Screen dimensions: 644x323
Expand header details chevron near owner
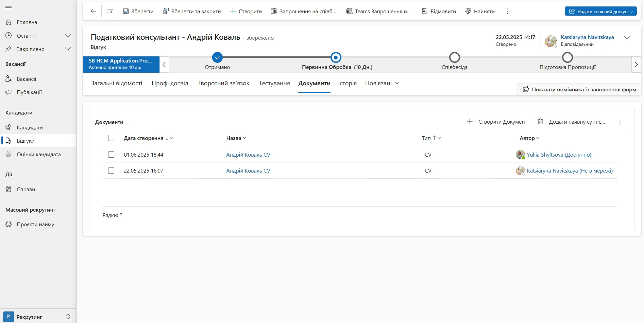627,38
